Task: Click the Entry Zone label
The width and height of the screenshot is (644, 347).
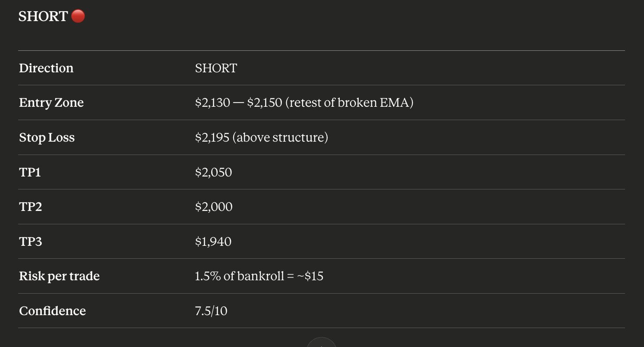Action: (51, 102)
